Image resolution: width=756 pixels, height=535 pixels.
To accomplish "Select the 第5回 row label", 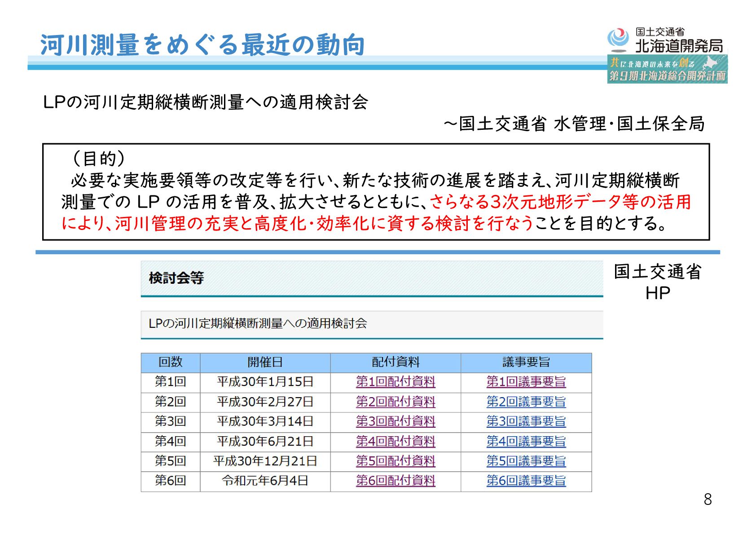I will coord(170,461).
